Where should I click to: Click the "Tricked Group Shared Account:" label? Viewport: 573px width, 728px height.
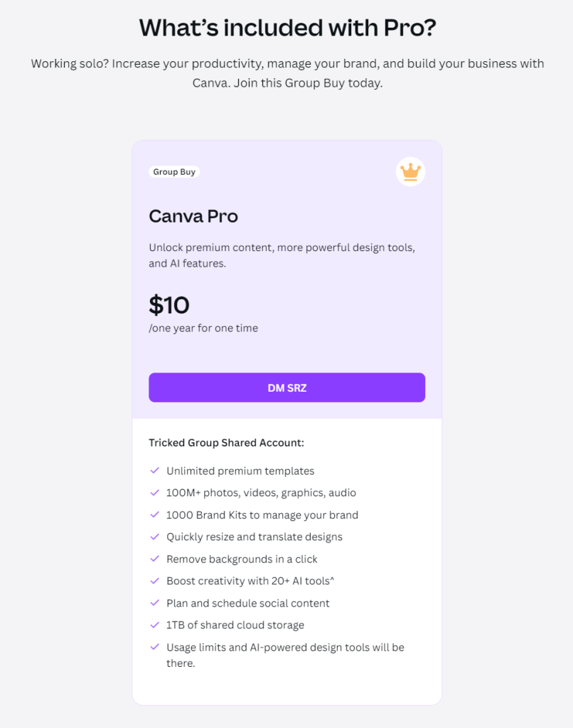point(226,443)
